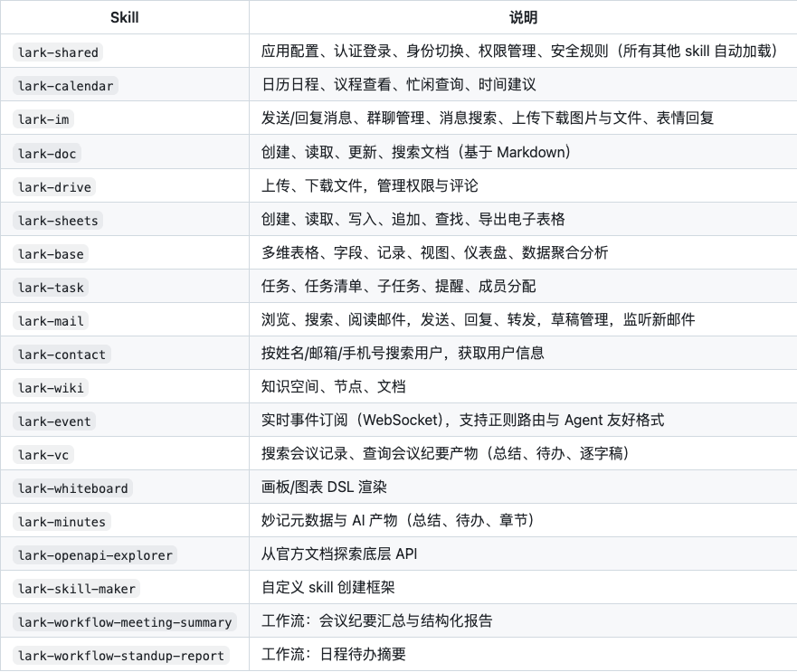Select the lark-whiteboard skill name

(72, 488)
